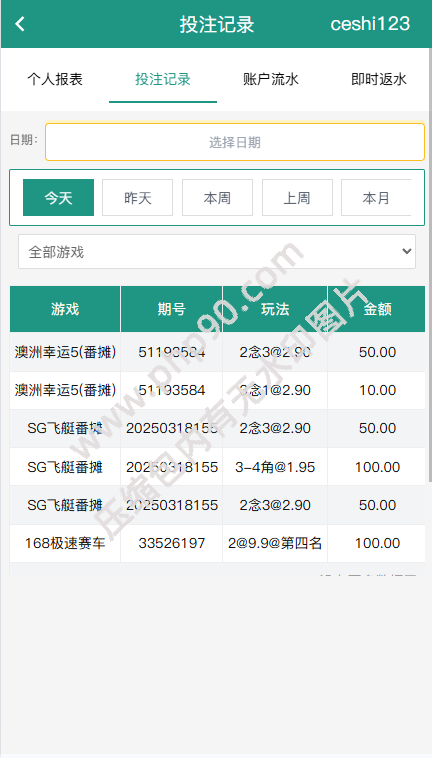The height and width of the screenshot is (758, 432).
Task: Open the 168极速赛车 bet record row
Action: pos(217,543)
